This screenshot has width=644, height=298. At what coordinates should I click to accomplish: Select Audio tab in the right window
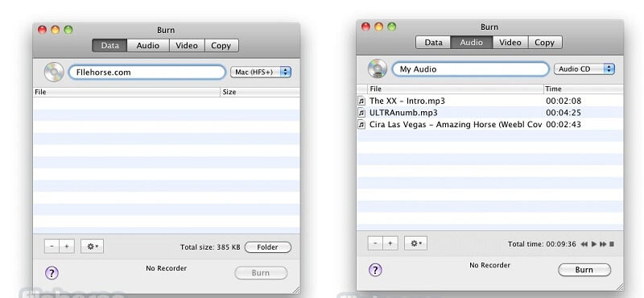pyautogui.click(x=472, y=43)
